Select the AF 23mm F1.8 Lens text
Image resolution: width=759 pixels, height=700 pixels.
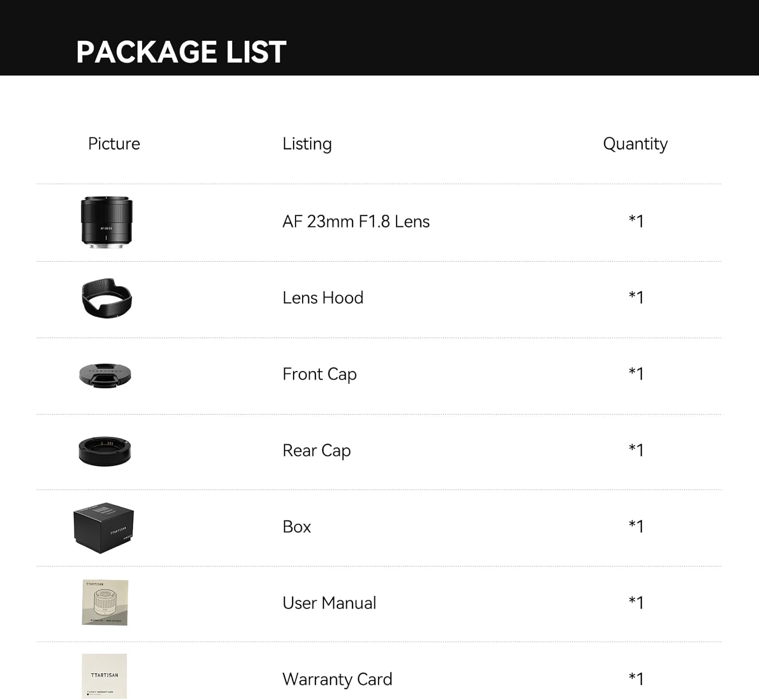click(356, 222)
